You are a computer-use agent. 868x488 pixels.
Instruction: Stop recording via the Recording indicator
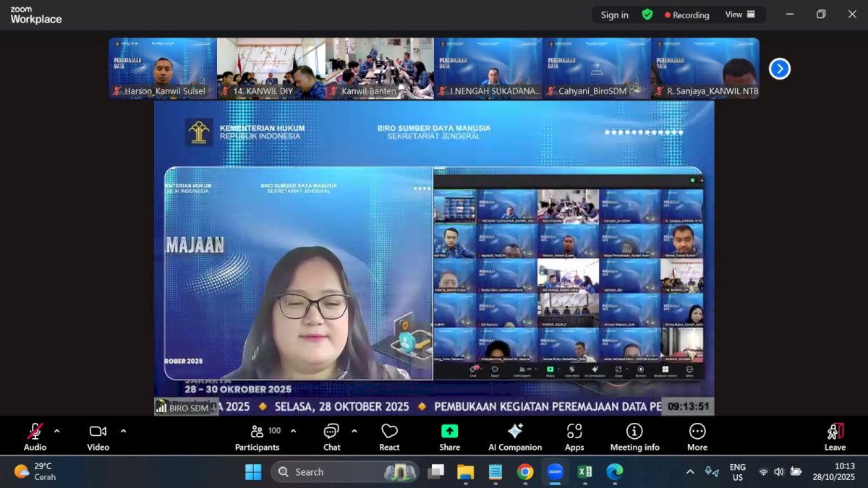click(x=686, y=14)
